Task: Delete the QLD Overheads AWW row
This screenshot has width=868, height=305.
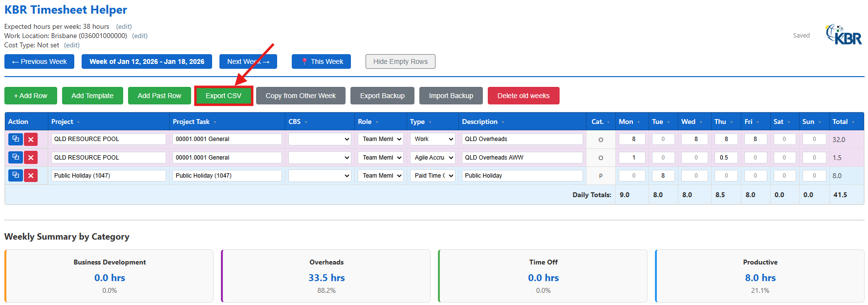Action: (31, 158)
